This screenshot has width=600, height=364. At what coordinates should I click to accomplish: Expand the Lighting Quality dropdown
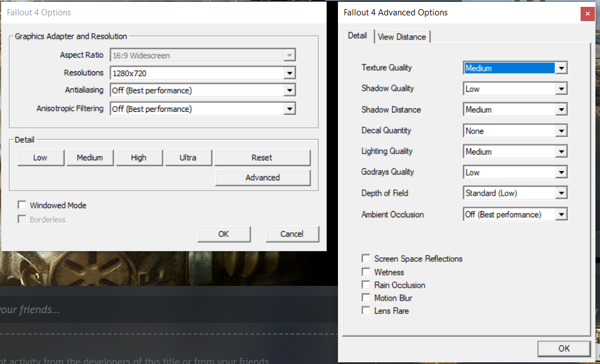pos(515,151)
